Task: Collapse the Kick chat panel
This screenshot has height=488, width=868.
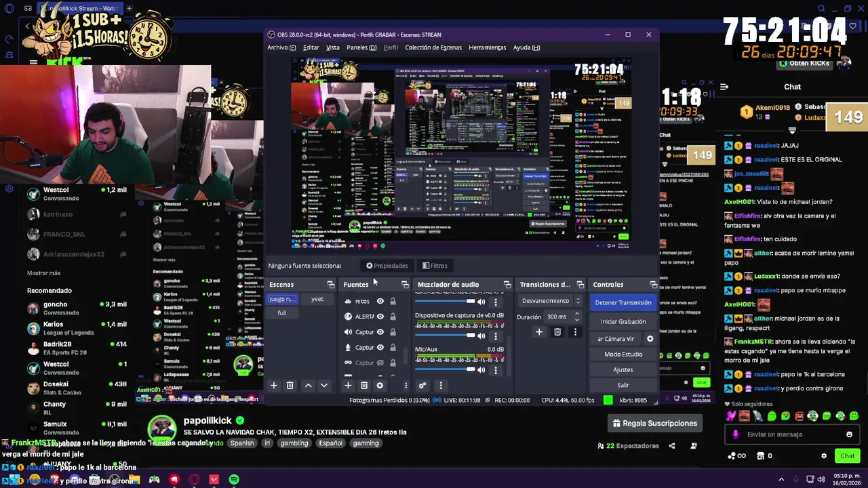Action: coord(724,87)
